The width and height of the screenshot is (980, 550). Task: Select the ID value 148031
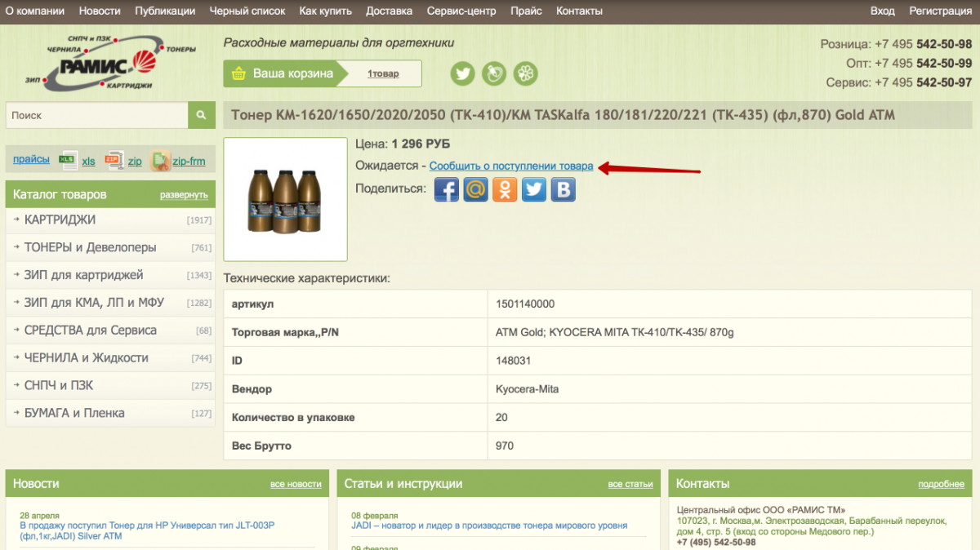[514, 361]
